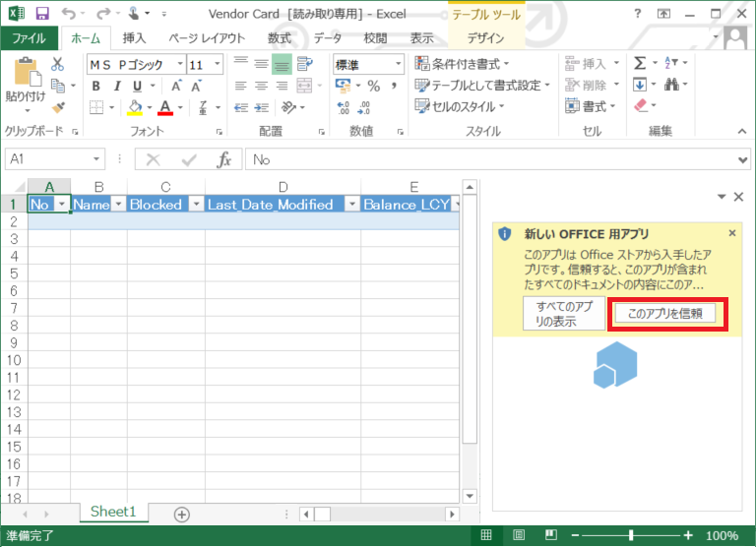Open the number format 標準 dropdown

tap(399, 64)
